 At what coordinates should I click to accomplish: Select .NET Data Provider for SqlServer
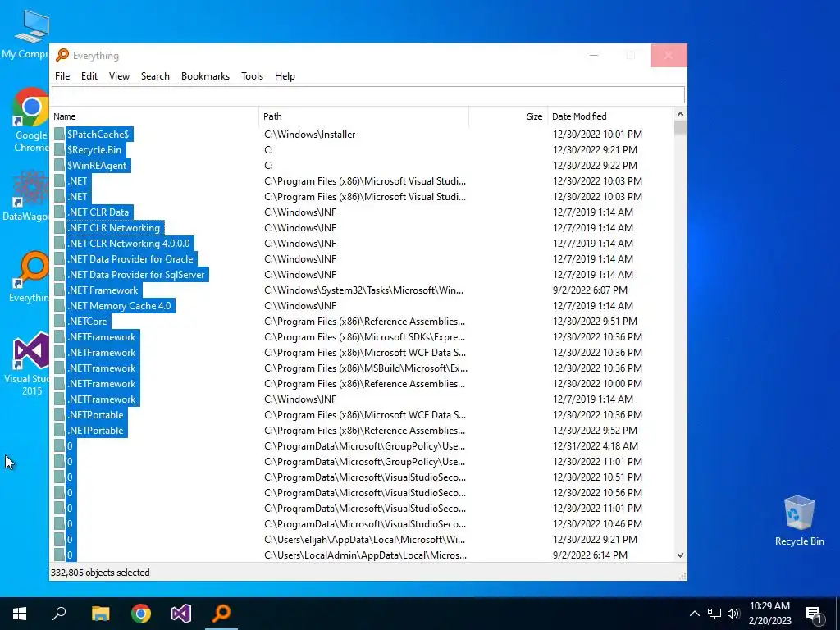[136, 274]
